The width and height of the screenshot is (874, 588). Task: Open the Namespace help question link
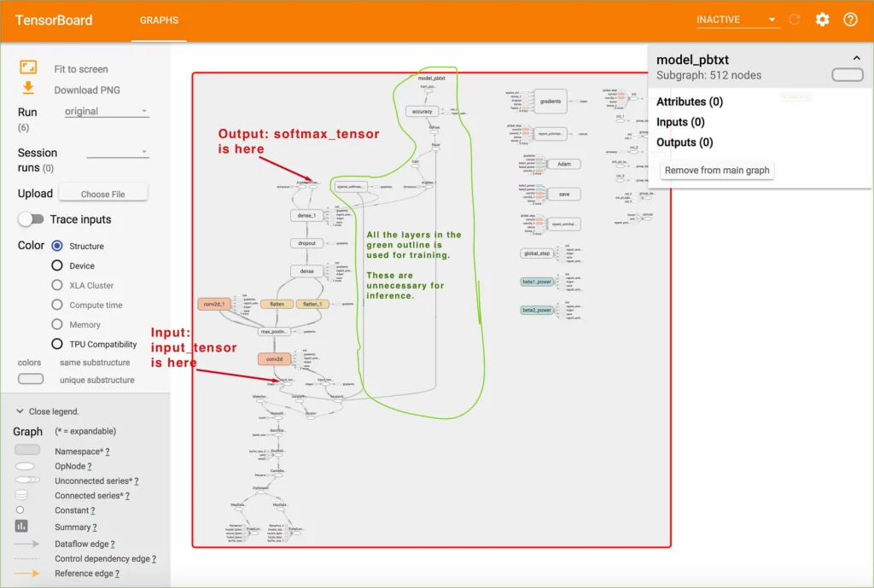[x=107, y=451]
